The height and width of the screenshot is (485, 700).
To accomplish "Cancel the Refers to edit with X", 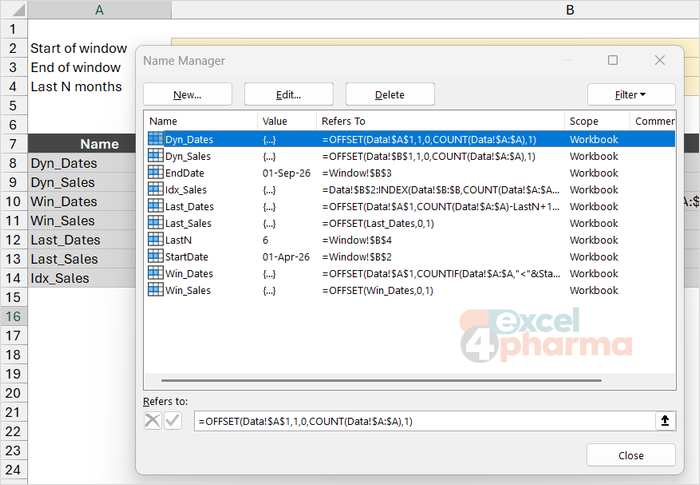I will click(152, 421).
